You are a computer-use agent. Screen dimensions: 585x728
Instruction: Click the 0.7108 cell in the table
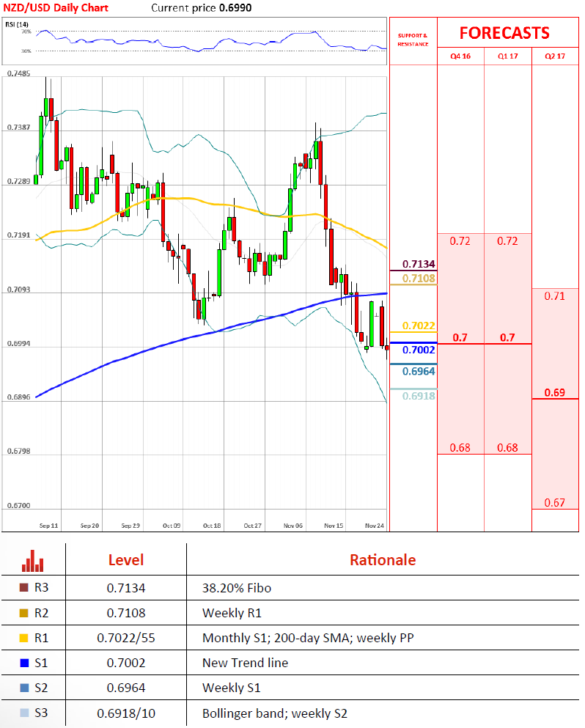click(x=126, y=613)
